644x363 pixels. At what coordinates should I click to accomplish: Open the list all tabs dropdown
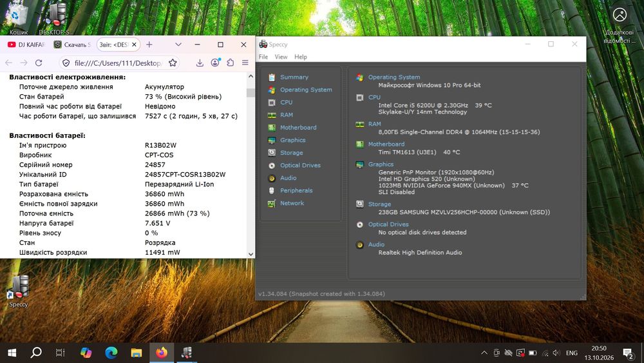[x=178, y=44]
